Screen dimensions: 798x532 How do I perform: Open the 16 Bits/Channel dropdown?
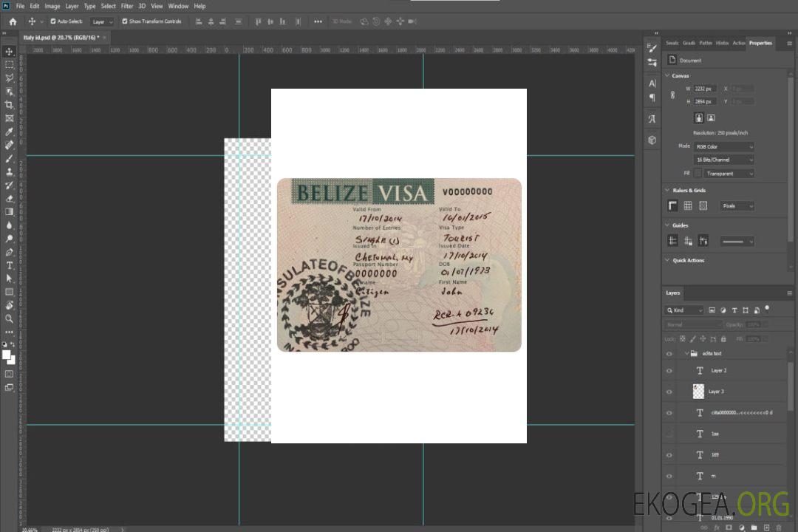(723, 160)
